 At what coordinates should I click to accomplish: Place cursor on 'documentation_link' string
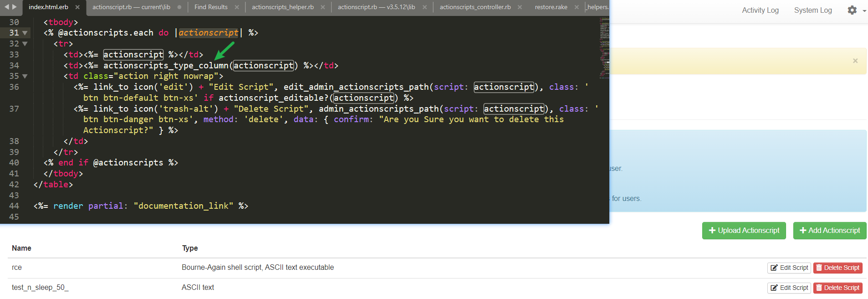[184, 206]
